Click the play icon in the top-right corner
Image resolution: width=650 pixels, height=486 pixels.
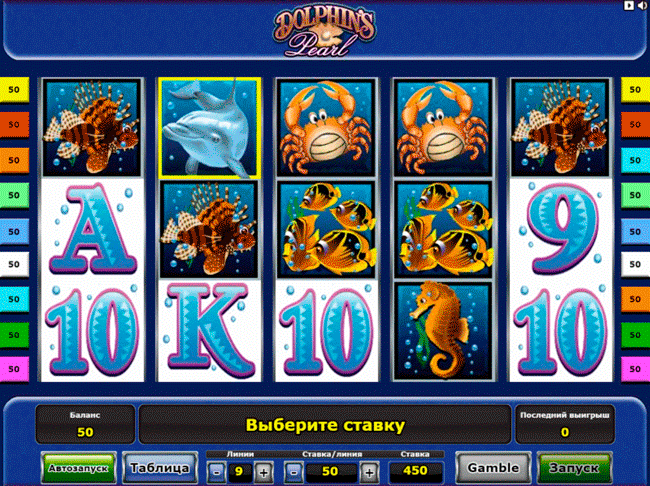pyautogui.click(x=629, y=5)
